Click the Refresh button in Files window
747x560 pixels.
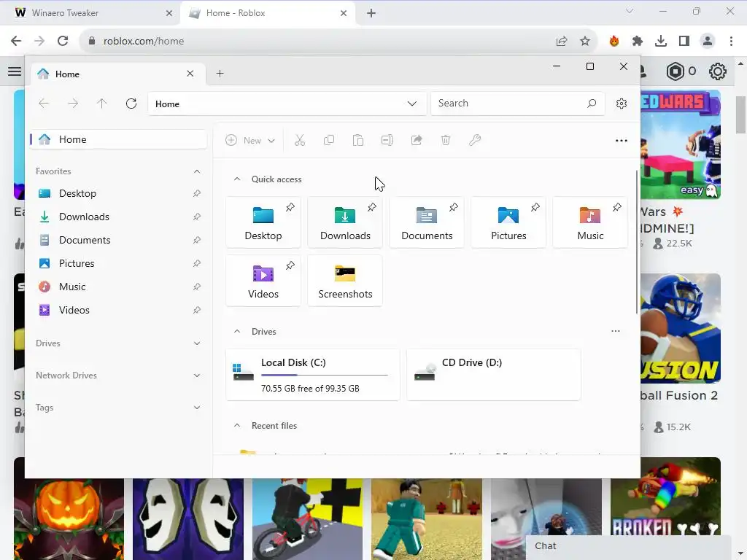(x=131, y=104)
